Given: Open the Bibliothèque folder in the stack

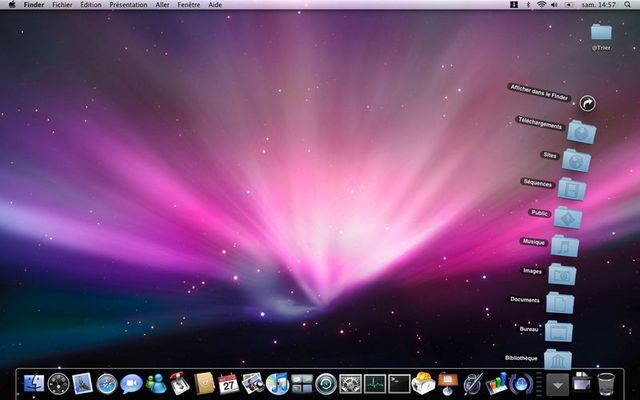Looking at the screenshot, I should point(558,359).
